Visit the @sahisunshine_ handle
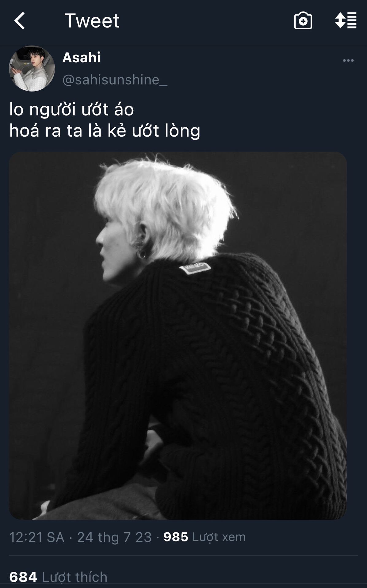Viewport: 367px width, 588px height. 115,80
